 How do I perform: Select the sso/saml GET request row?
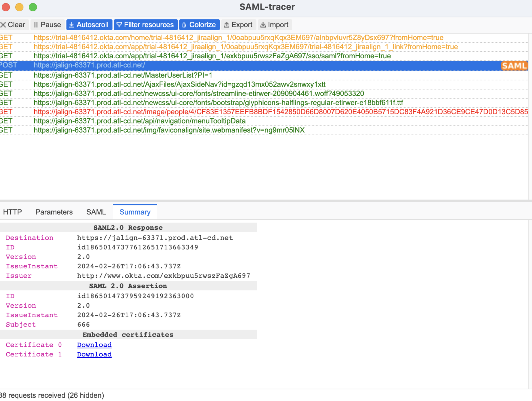pos(212,56)
